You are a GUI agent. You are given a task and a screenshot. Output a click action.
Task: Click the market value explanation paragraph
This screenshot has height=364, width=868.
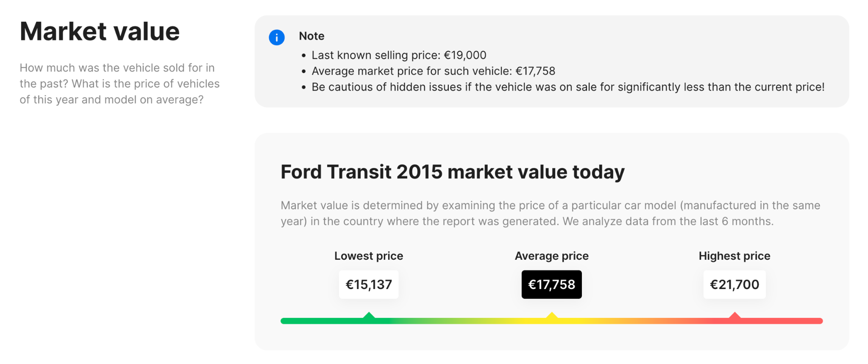(550, 213)
